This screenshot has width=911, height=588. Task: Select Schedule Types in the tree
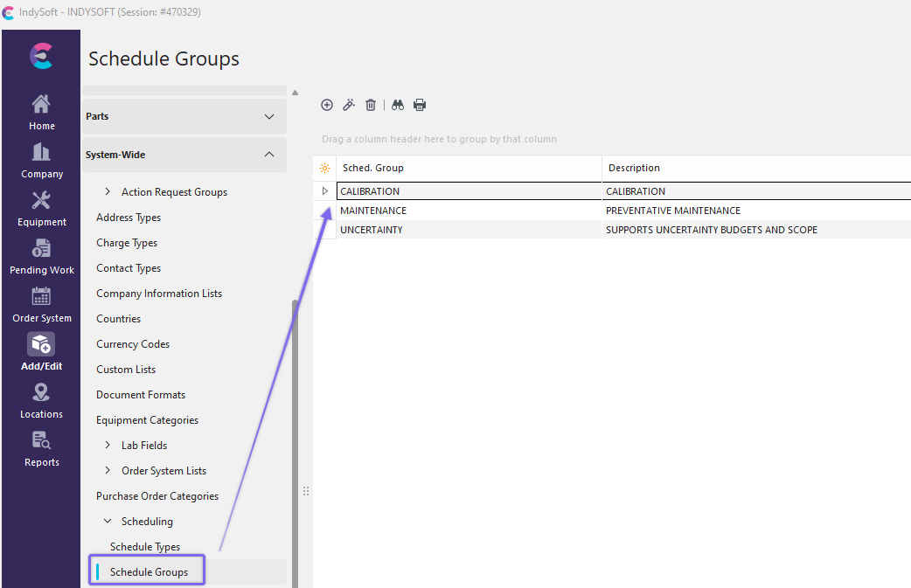coord(145,547)
